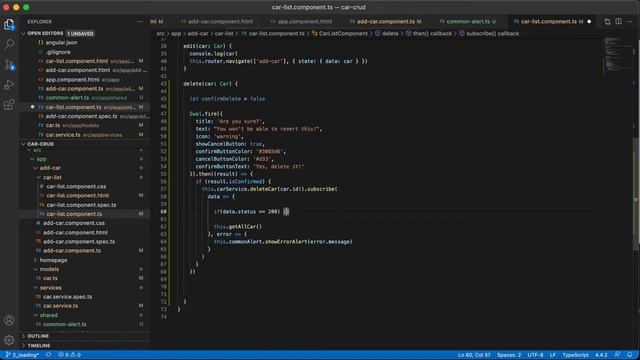Collapse the src folder
Screen dimensions: 640x360
click(29, 150)
